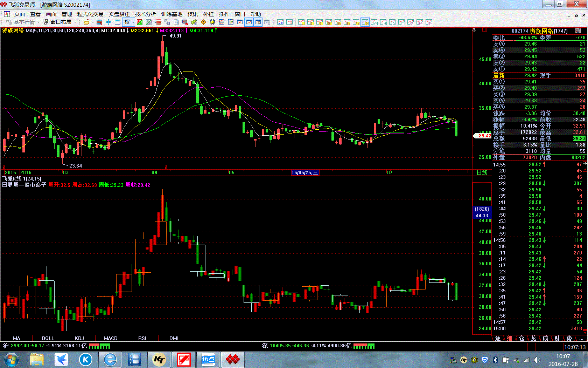Open the dropdown arrow beside folder icon
Viewport: 588px width, 368px height.
point(93,22)
